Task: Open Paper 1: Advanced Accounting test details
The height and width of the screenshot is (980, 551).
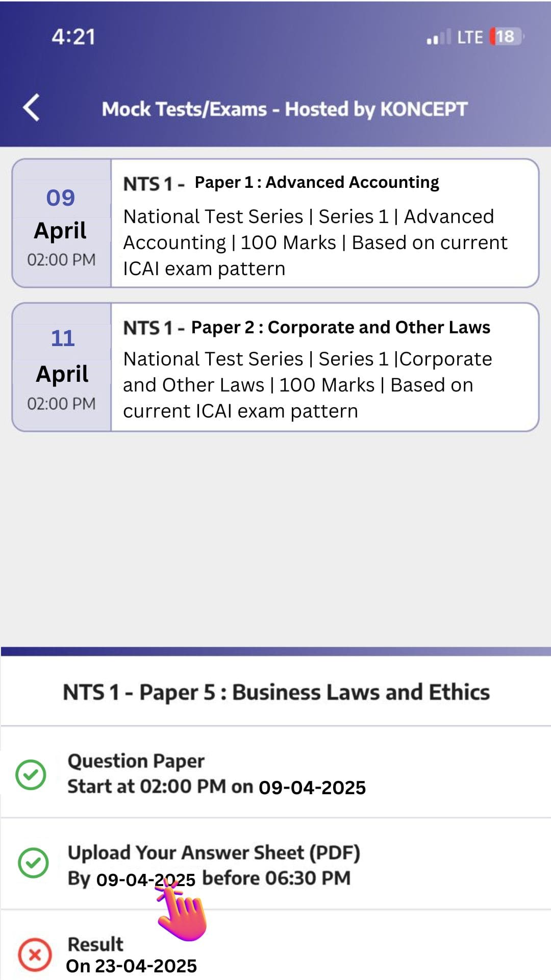Action: click(x=316, y=182)
